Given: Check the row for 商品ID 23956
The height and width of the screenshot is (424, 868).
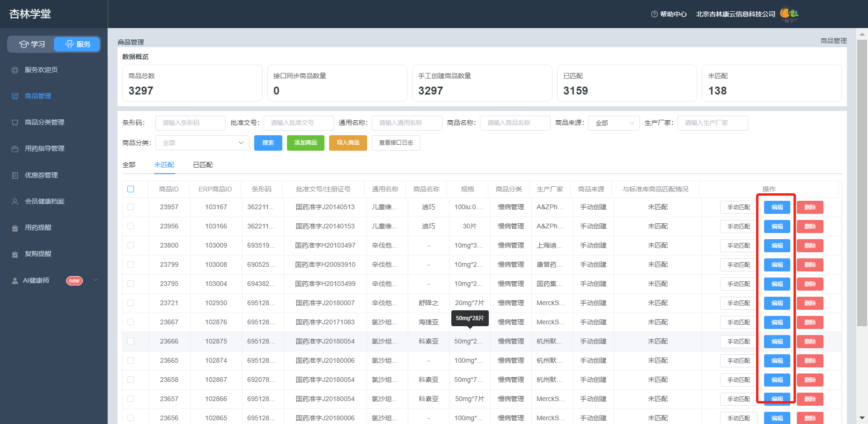Looking at the screenshot, I should (131, 226).
